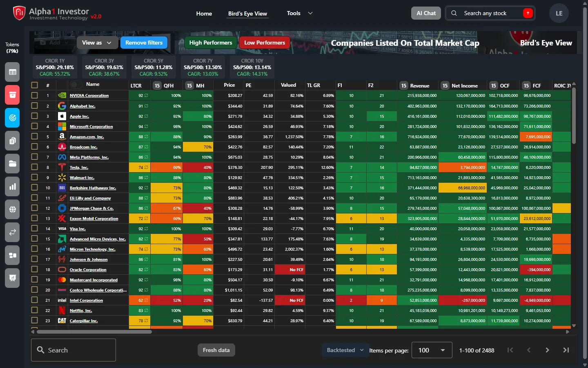Click the Search any stock field
588x368 pixels.
tap(490, 13)
